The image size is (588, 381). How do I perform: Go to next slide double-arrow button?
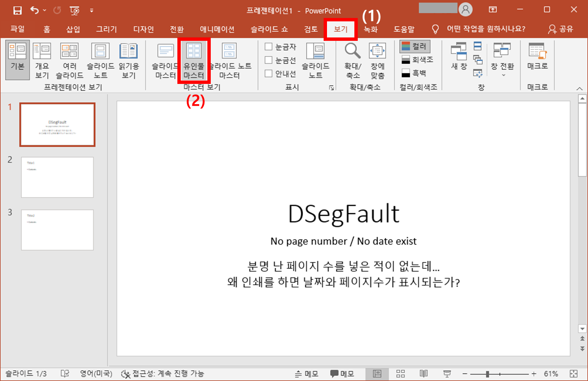tap(582, 348)
